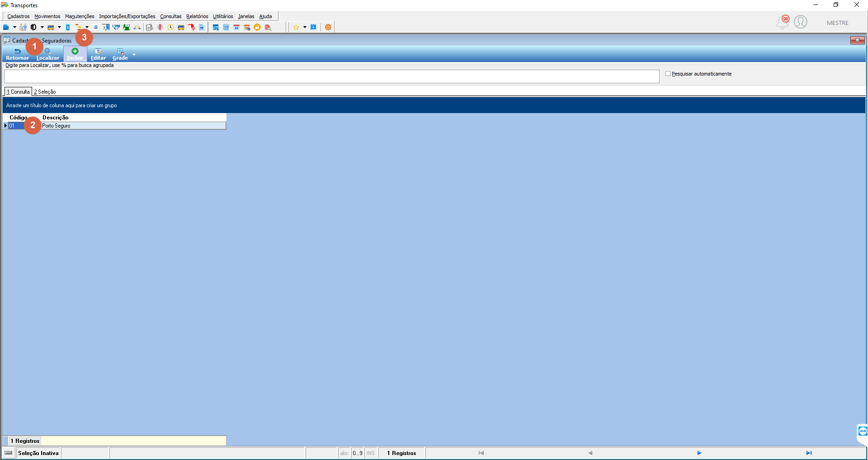Click the orange padlock toolbar icon

(257, 27)
